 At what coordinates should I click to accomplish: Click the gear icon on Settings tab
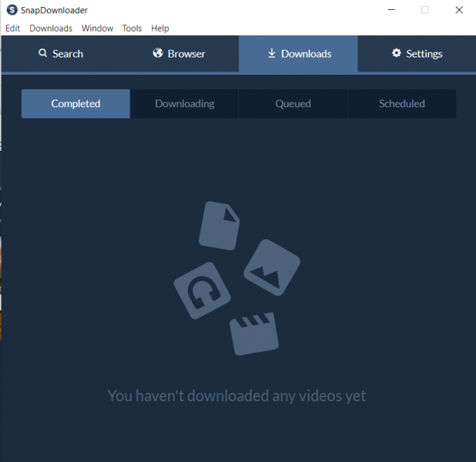397,54
